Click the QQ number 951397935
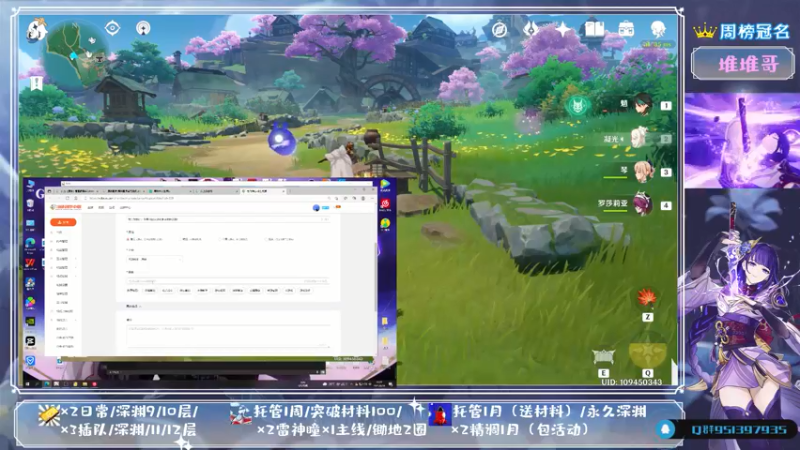The height and width of the screenshot is (450, 800). (739, 430)
